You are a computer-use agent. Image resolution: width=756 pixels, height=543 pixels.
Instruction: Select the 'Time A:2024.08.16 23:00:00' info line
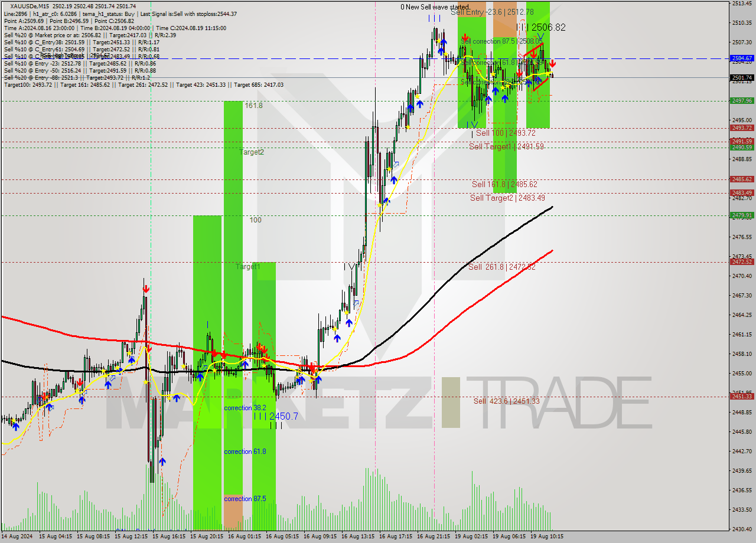click(115, 28)
